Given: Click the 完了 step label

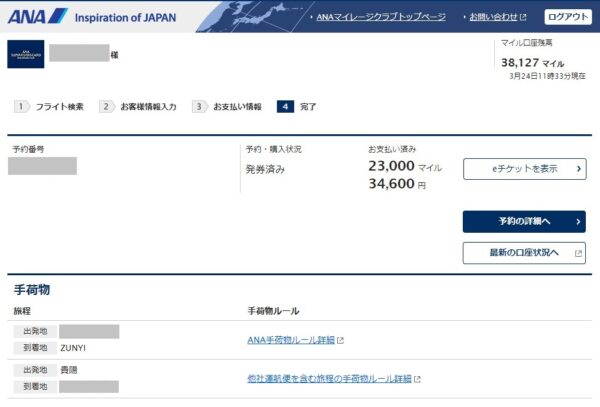Looking at the screenshot, I should 308,106.
